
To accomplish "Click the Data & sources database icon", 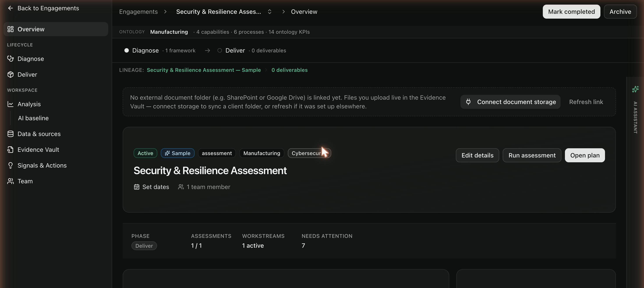I will 10,134.
